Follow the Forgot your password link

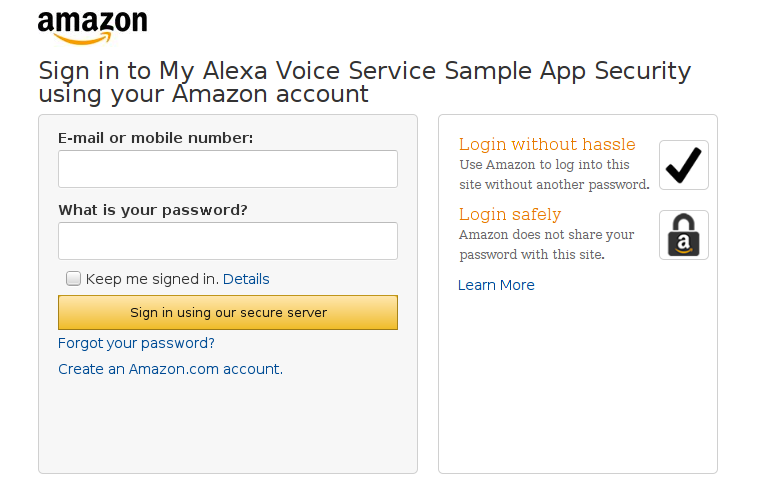(x=136, y=343)
